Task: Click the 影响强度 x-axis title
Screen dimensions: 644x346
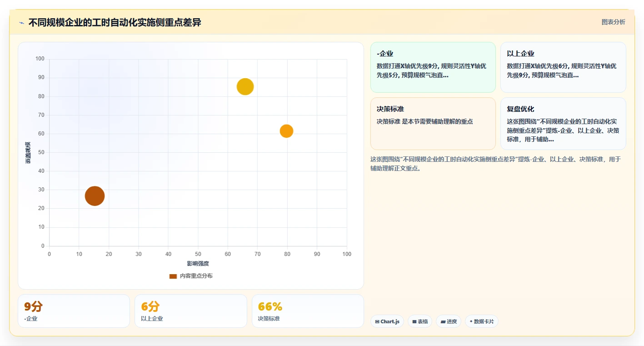Action: click(x=198, y=264)
